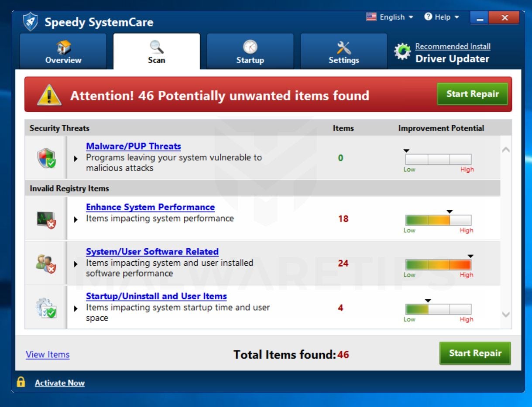The height and width of the screenshot is (407, 532).
Task: Open the View Items link
Action: point(47,355)
